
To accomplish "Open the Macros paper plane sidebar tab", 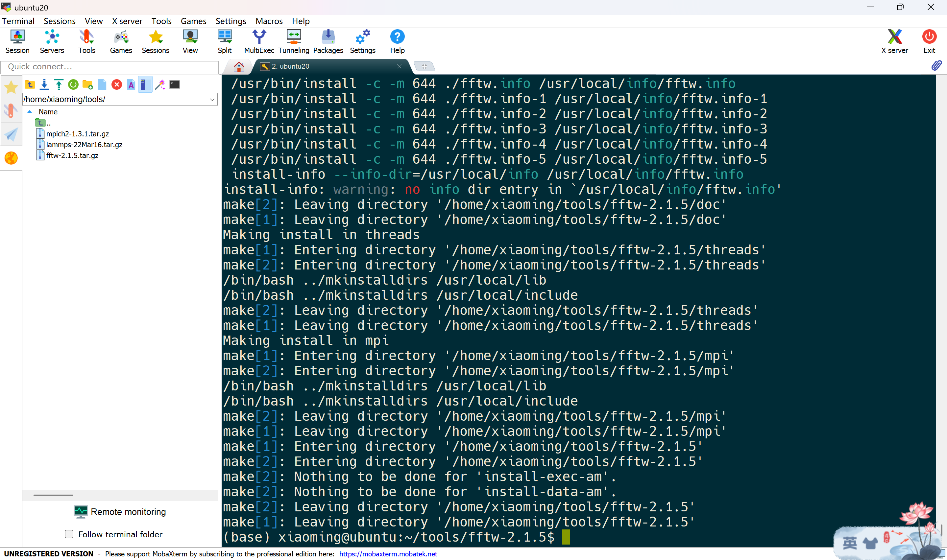I will tap(11, 134).
